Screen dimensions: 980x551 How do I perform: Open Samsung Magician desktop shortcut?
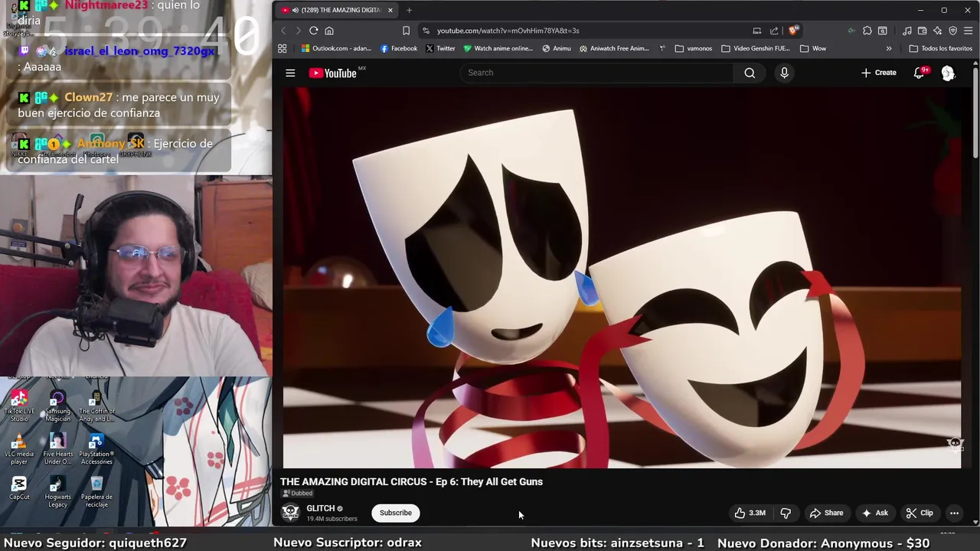pos(57,406)
